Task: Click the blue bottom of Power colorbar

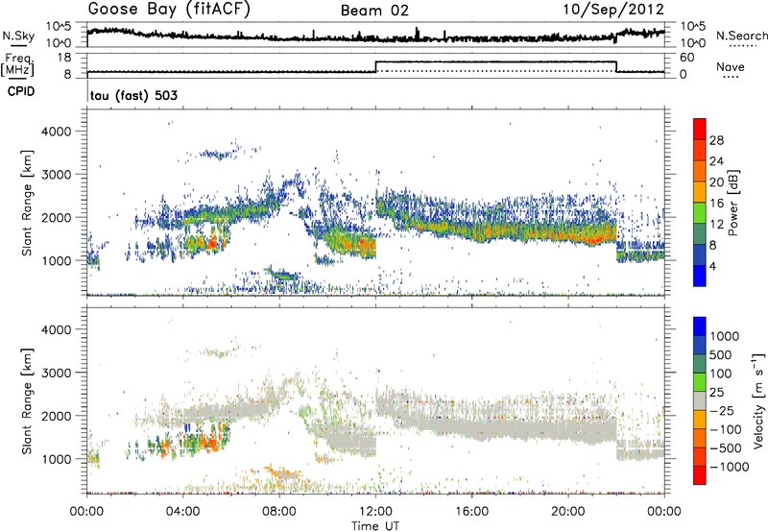Action: [700, 276]
